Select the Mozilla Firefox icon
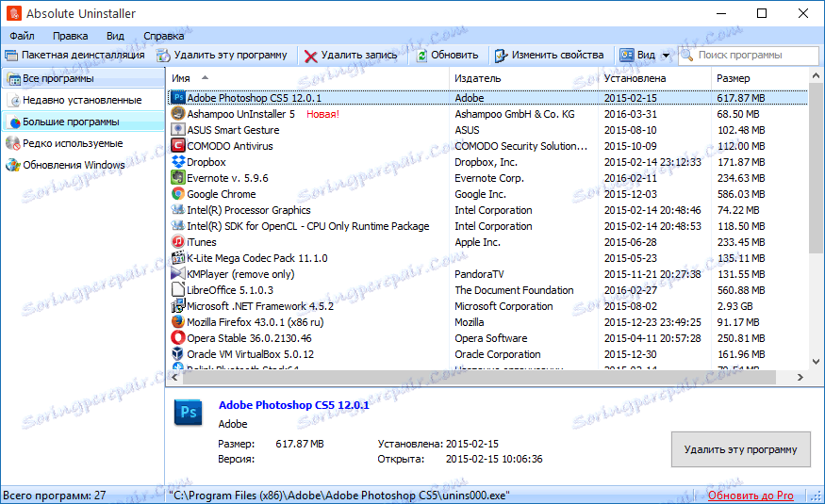The image size is (825, 504). [x=178, y=321]
